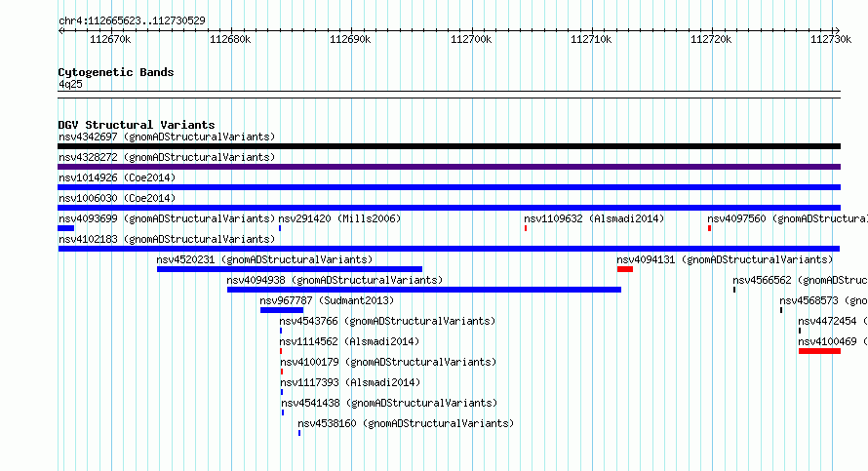Click the 4q25 cytogenetic band label
This screenshot has width=868, height=471.
coord(70,84)
